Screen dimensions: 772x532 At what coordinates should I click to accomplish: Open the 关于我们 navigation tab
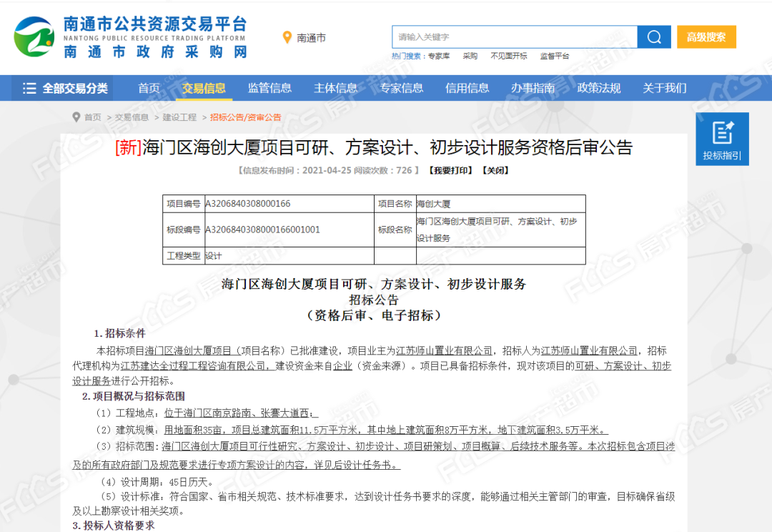pyautogui.click(x=665, y=88)
